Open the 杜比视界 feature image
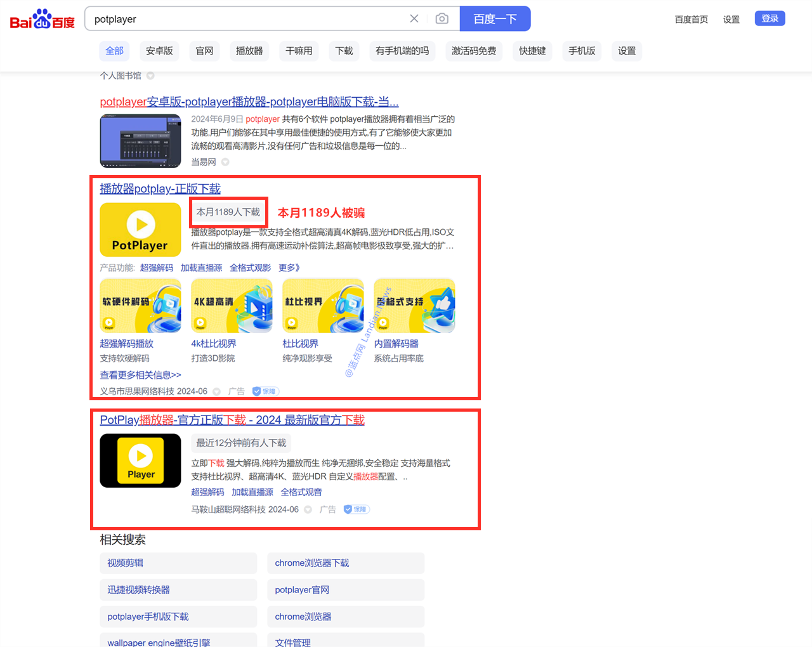This screenshot has width=812, height=647. 323,306
